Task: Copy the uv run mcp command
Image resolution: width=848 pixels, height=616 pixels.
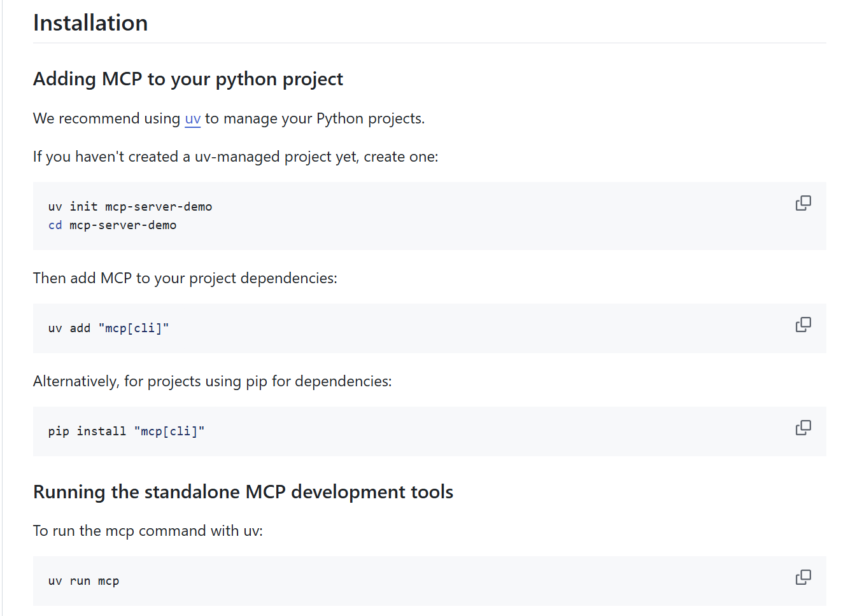Action: coord(803,577)
